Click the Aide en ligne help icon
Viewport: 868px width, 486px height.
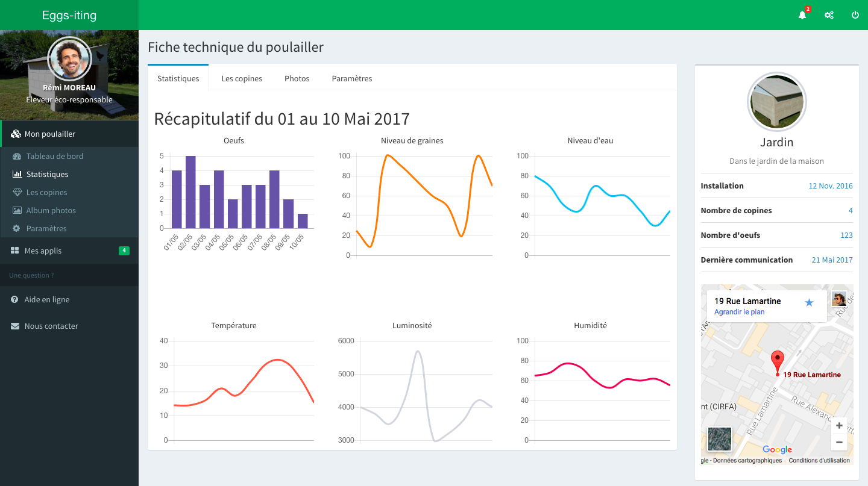coord(14,299)
